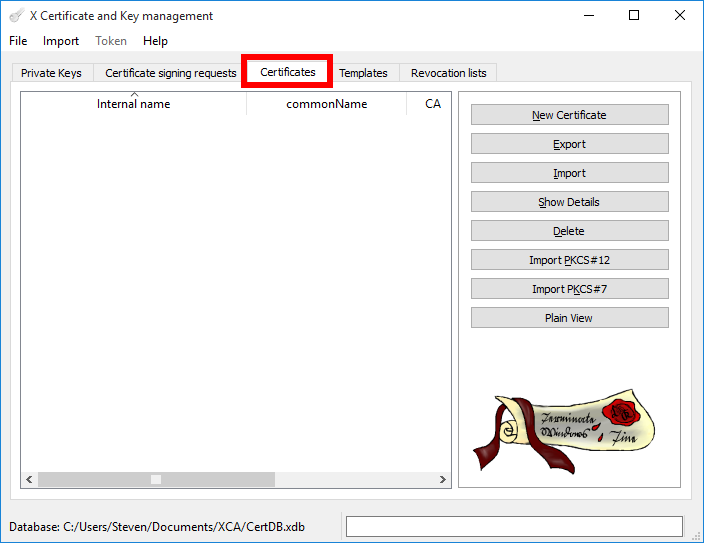Switch to the Private Keys tab

coord(51,73)
